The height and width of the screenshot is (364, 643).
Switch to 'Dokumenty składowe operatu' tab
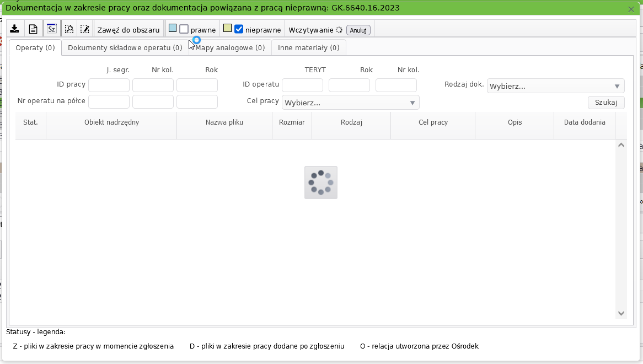125,48
